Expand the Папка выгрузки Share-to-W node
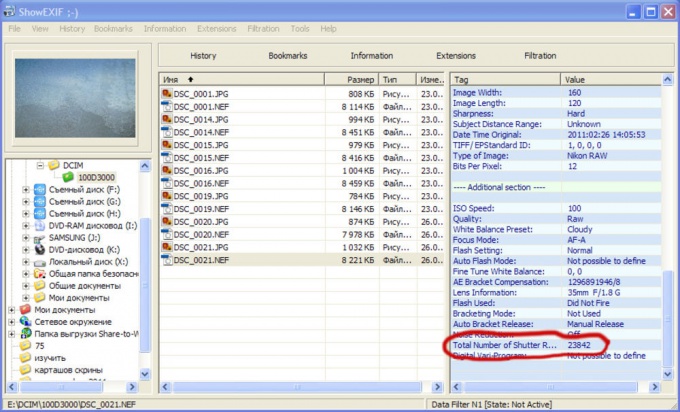The width and height of the screenshot is (680, 412). (12, 334)
